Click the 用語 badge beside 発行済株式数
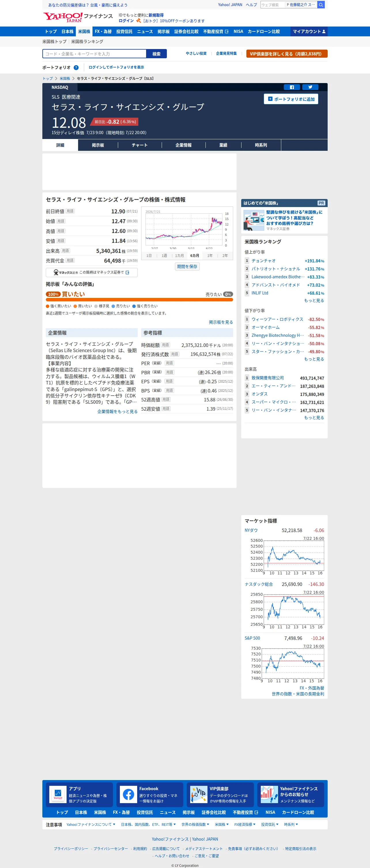This screenshot has height=868, width=370. [x=174, y=354]
